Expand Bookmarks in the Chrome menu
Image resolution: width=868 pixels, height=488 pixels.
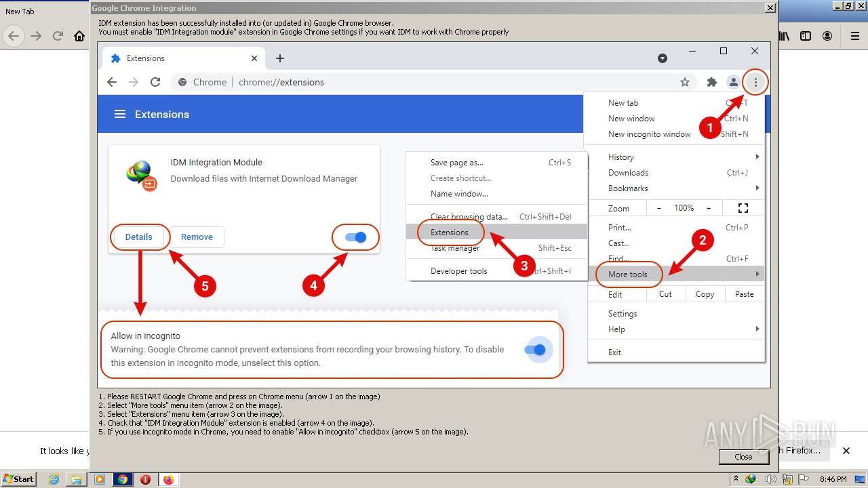pos(676,188)
